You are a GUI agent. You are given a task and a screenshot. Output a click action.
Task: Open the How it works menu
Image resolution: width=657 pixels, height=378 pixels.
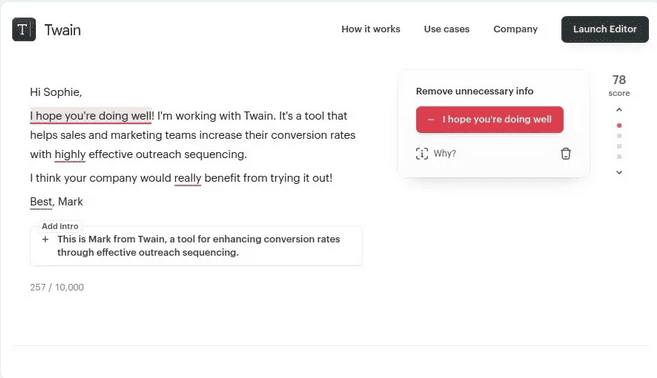(x=370, y=29)
